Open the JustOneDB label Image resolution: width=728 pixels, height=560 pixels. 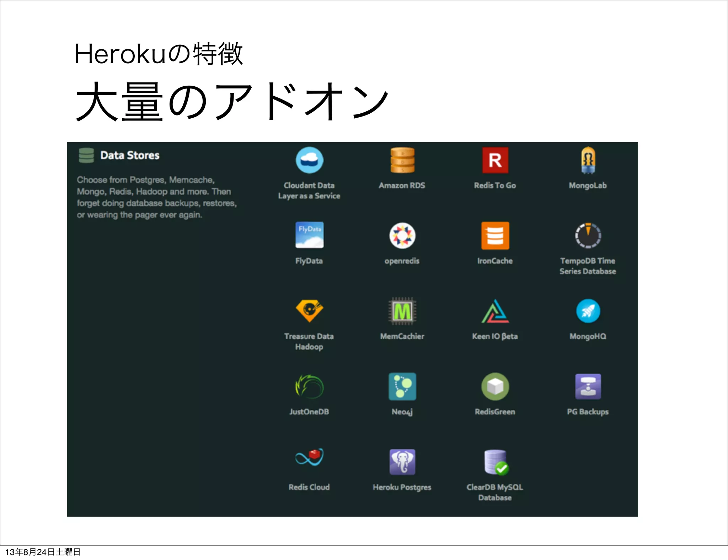(x=309, y=412)
